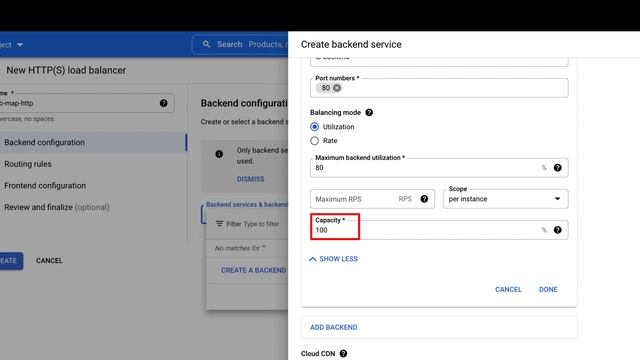The image size is (640, 360).
Task: Remove the port 80 chip
Action: (x=337, y=88)
